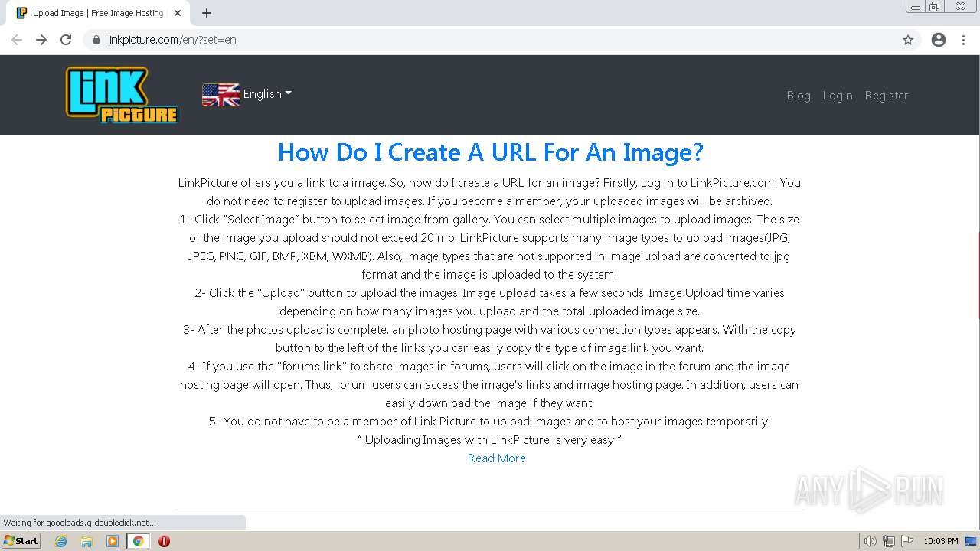Open the Windows Start menu

[21, 541]
